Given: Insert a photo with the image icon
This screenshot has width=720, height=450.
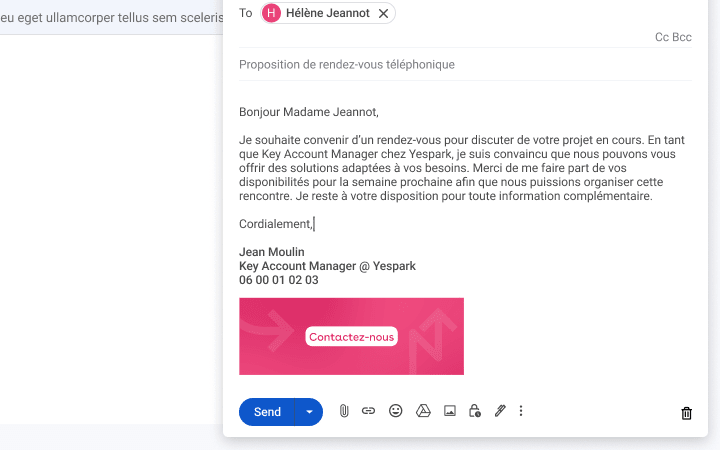Looking at the screenshot, I should pos(450,411).
